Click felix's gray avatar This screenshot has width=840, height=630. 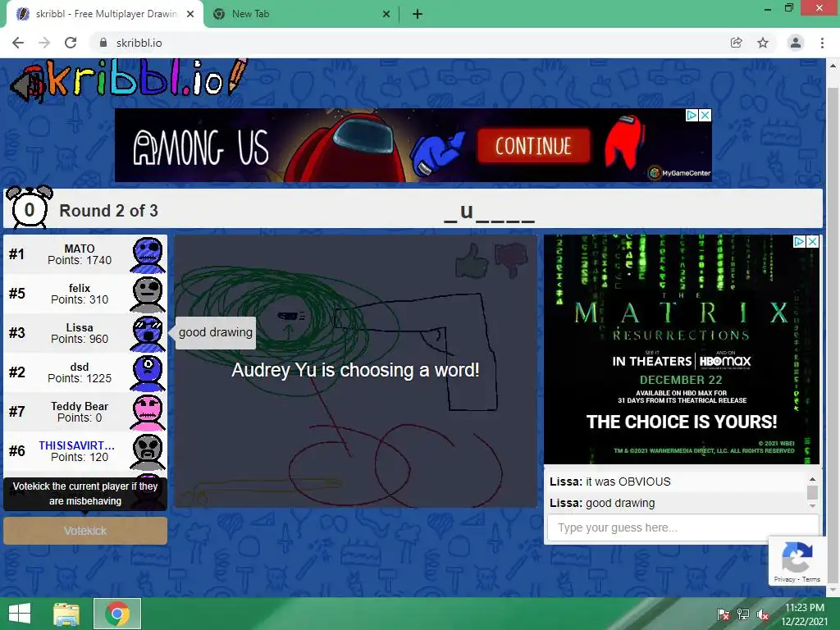tap(148, 294)
